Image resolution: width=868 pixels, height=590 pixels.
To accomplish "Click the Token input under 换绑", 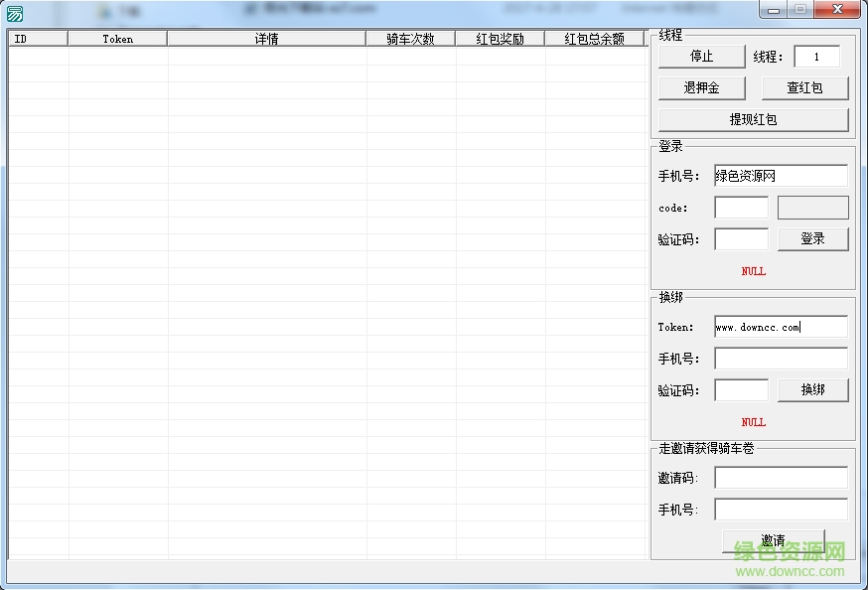I will 781,327.
